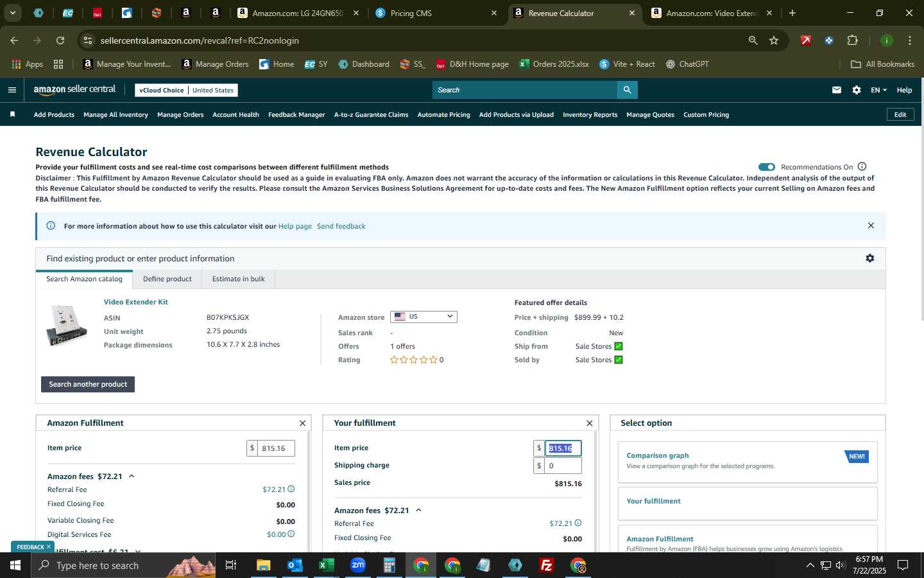The height and width of the screenshot is (578, 924).
Task: Close the Amazon Fulfillment panel
Action: pos(302,423)
